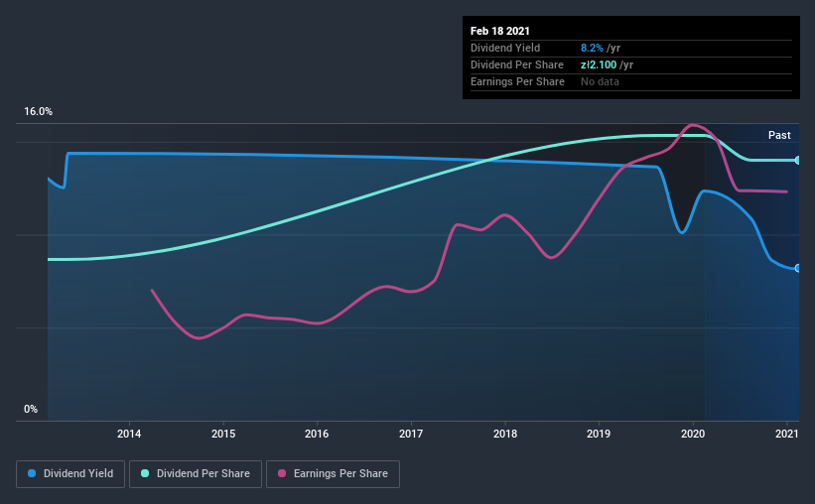815x504 pixels.
Task: Click the blue Dividend Yield legend dot
Action: pos(32,473)
